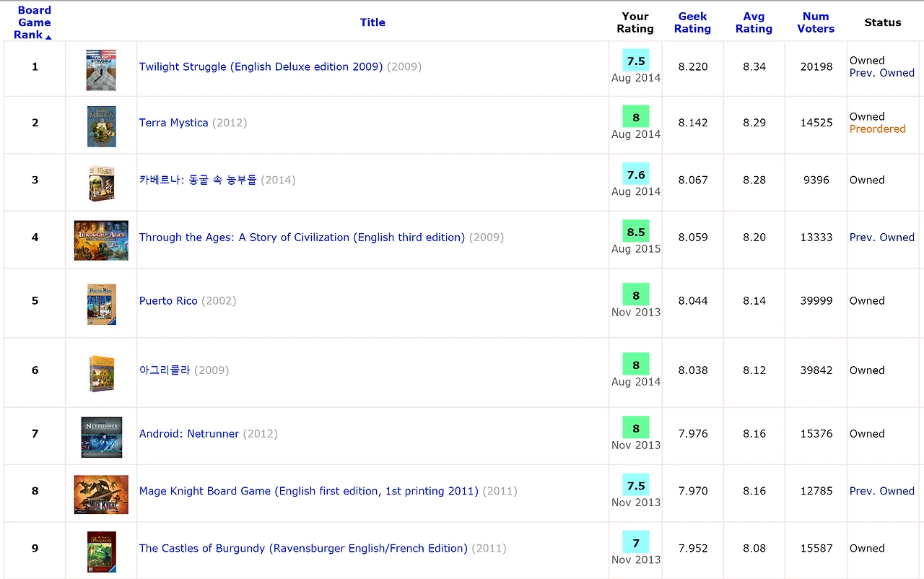Click the Geek Rating value 7.970
The image size is (924, 579).
click(x=693, y=491)
